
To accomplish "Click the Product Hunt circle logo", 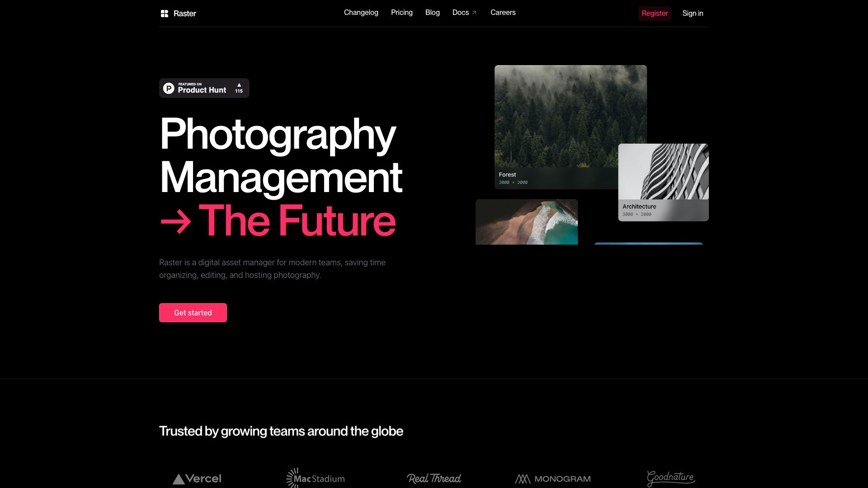I will click(169, 88).
